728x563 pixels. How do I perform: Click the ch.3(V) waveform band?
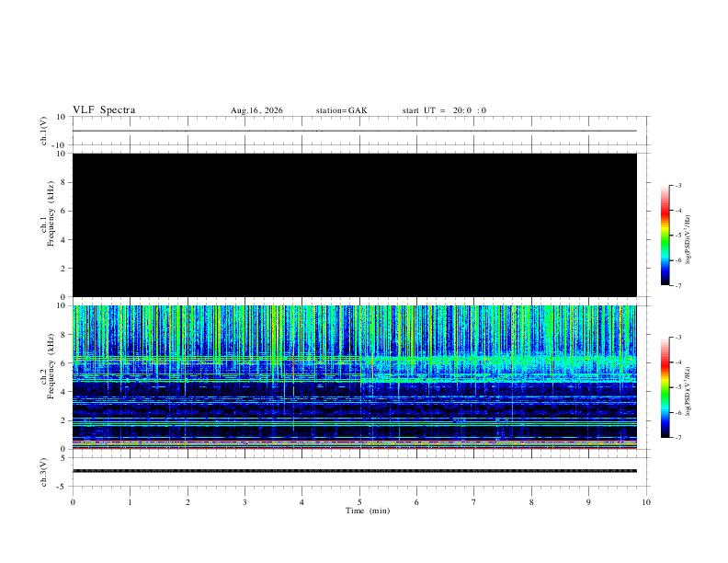[x=355, y=471]
